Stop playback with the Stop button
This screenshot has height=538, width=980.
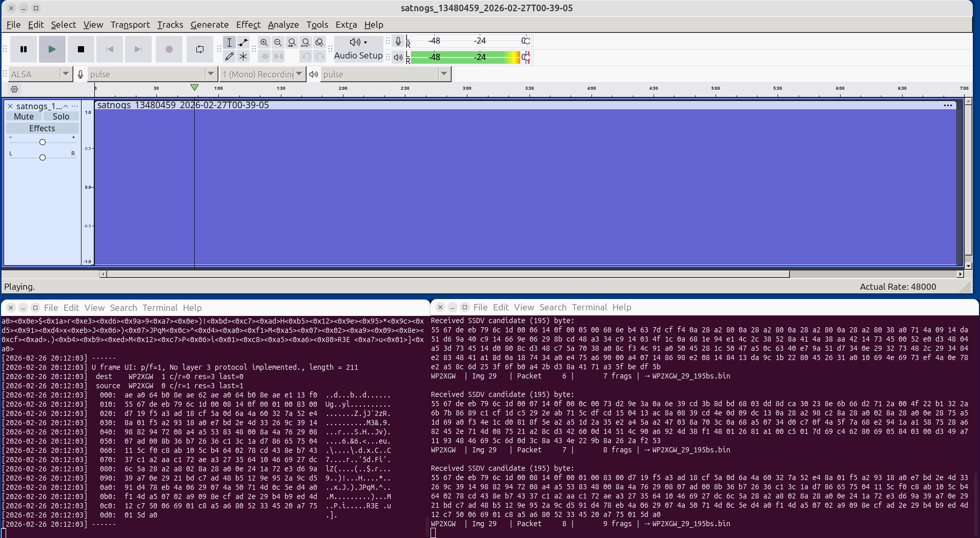[x=80, y=49]
